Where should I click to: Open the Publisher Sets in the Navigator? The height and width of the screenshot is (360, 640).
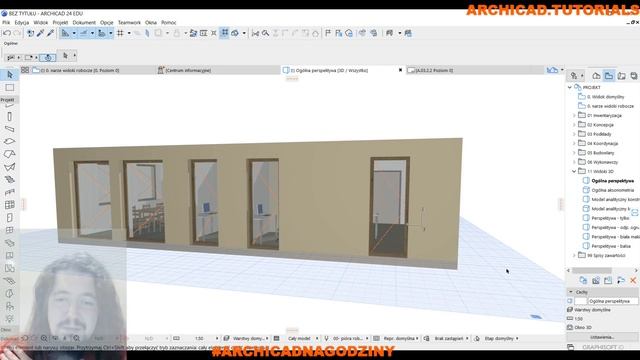click(x=633, y=76)
